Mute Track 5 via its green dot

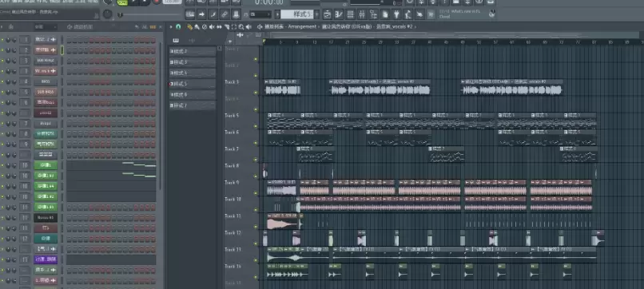tap(256, 126)
